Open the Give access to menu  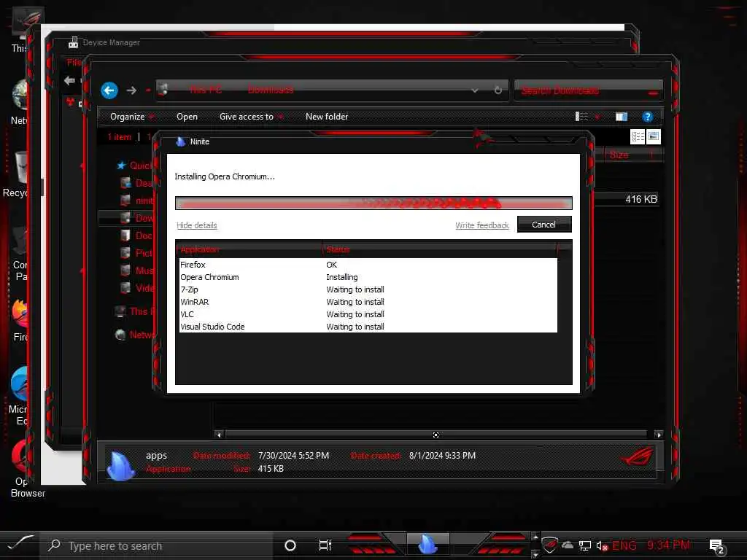click(x=251, y=117)
